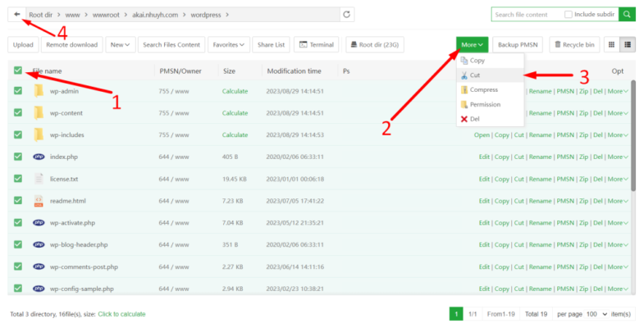644x328 pixels.
Task: Uncheck the license.txt row checkbox
Action: tap(18, 178)
